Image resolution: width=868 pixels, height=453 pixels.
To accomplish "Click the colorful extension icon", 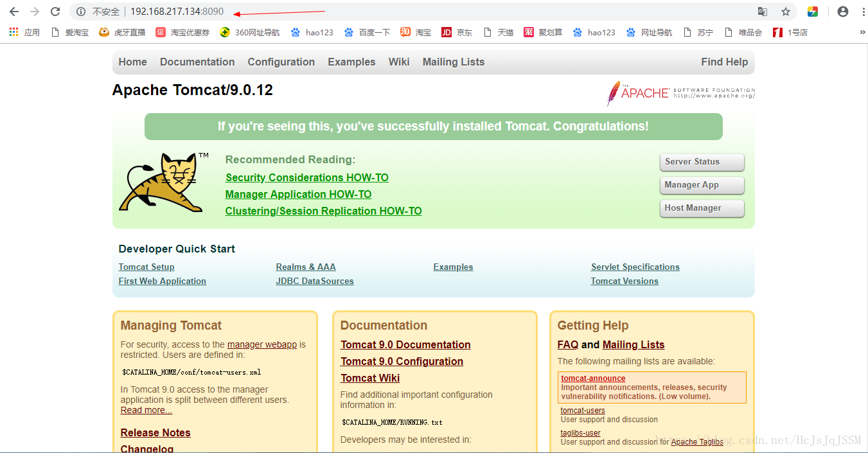I will click(813, 12).
